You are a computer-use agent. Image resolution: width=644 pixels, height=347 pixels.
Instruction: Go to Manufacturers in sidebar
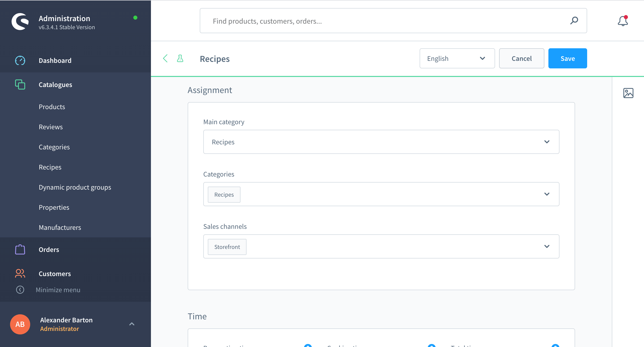[60, 227]
